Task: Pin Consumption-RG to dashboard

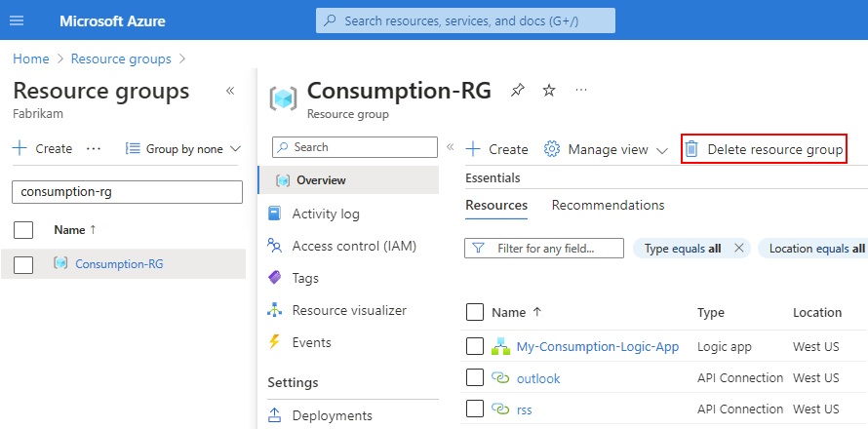Action: point(517,91)
